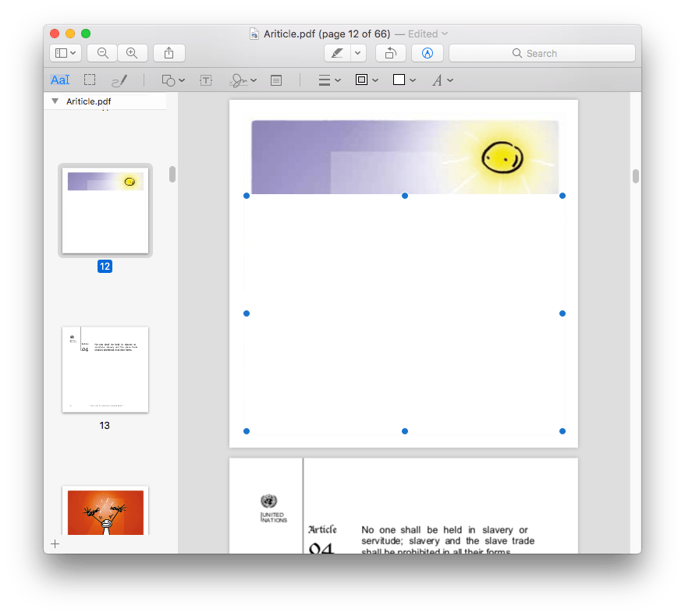Zoom out of the document

(101, 53)
